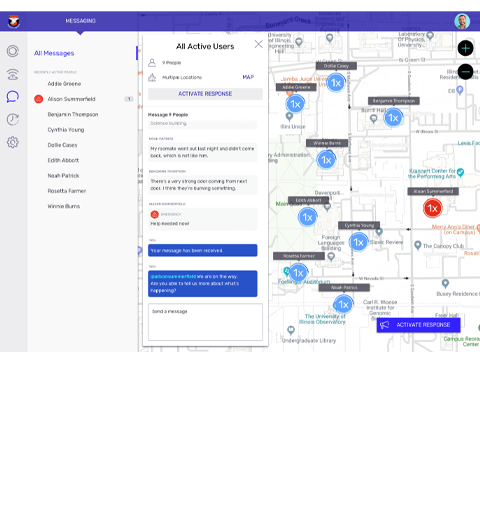The image size is (480, 520).
Task: Click Alison Summerfield's red map marker
Action: tap(433, 208)
